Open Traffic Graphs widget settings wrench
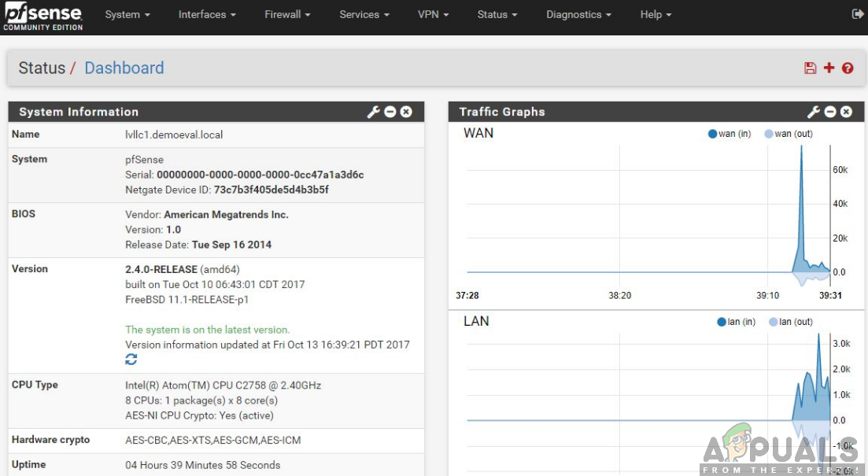Image resolution: width=868 pixels, height=476 pixels. coord(816,112)
